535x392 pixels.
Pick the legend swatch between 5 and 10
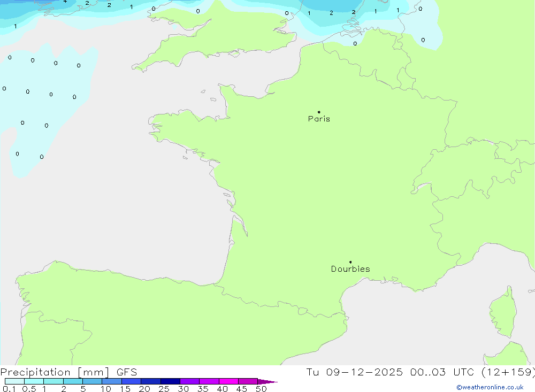point(93,381)
